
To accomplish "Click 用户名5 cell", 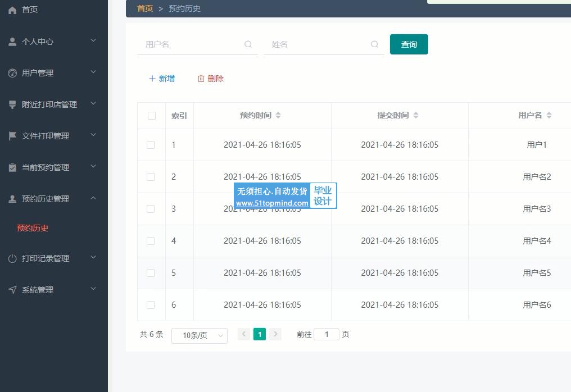I will pyautogui.click(x=537, y=273).
